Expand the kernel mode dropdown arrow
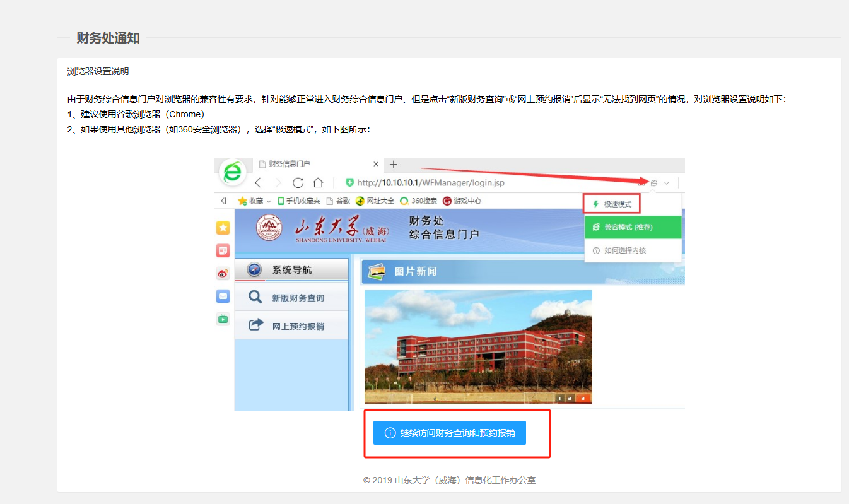The image size is (849, 504). tap(667, 184)
